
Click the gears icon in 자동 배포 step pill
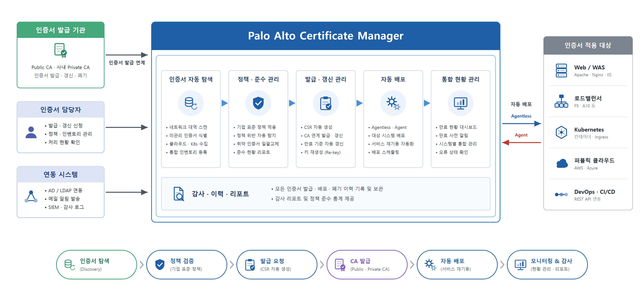click(430, 265)
